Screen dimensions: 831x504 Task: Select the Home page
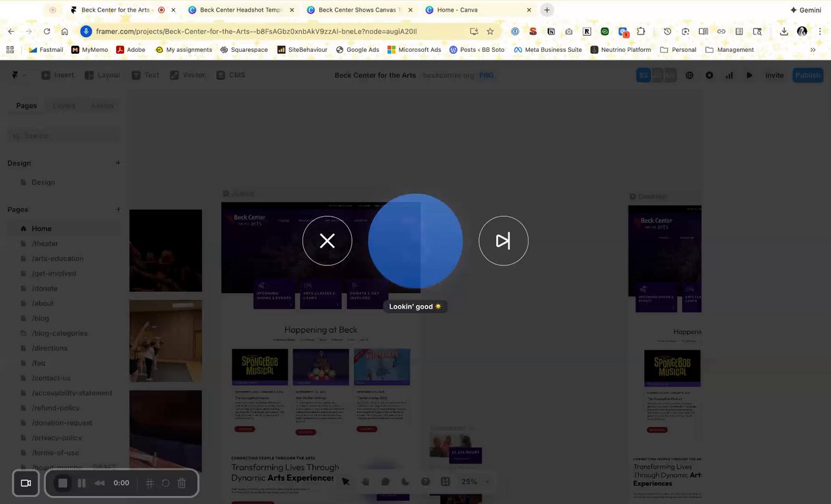click(x=64, y=228)
